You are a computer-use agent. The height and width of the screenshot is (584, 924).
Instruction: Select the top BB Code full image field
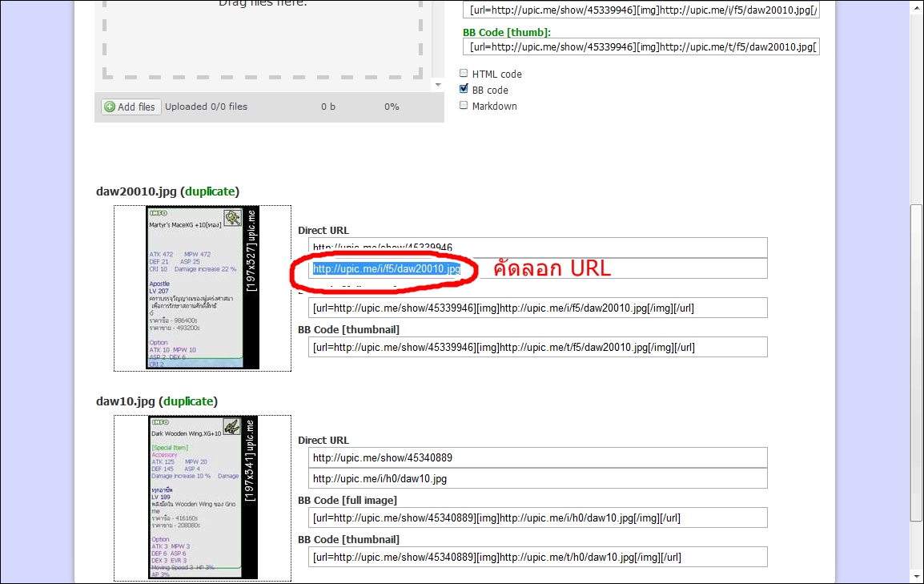pyautogui.click(x=641, y=10)
